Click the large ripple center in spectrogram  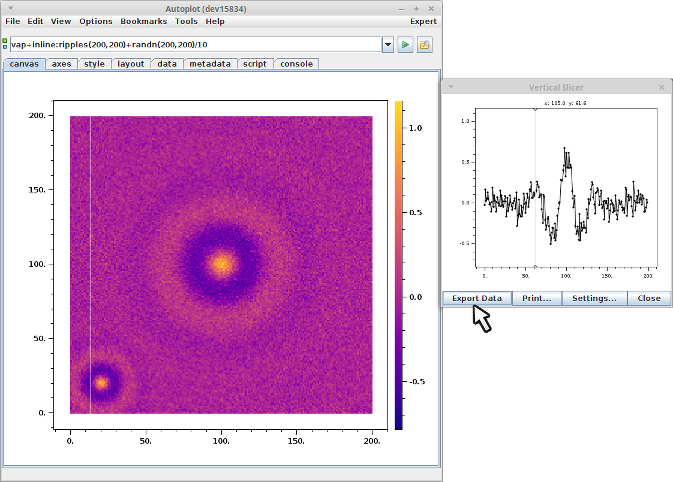pyautogui.click(x=221, y=263)
